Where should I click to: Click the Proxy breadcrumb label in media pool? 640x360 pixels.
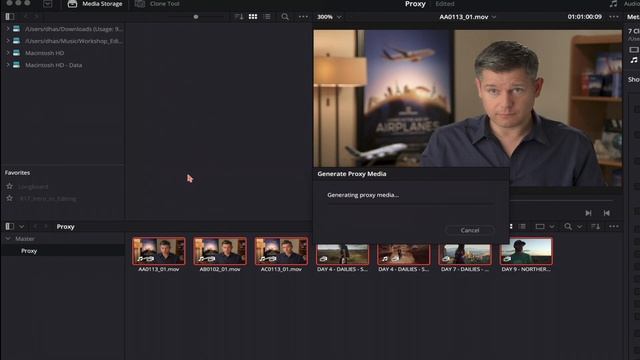pos(65,227)
